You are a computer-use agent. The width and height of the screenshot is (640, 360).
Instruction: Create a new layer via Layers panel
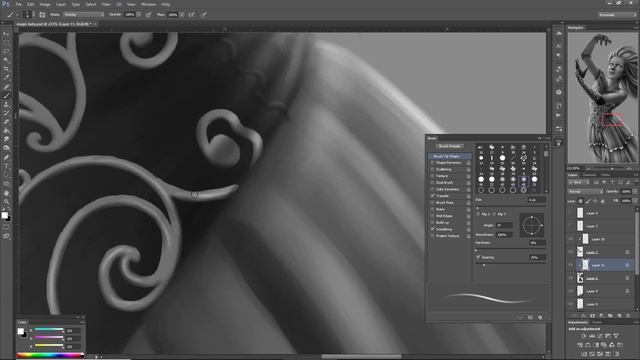click(x=619, y=316)
